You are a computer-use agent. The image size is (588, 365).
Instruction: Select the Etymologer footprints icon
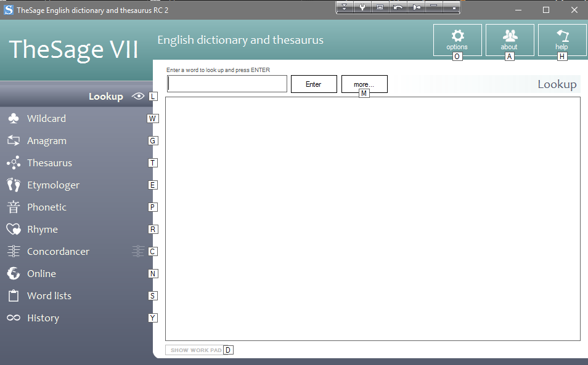click(14, 185)
